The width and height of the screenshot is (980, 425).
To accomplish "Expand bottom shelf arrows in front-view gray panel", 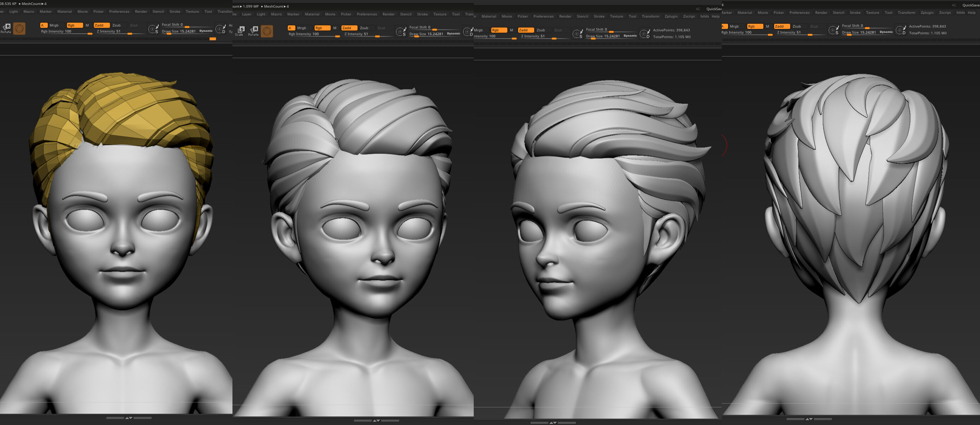I will coord(376,420).
